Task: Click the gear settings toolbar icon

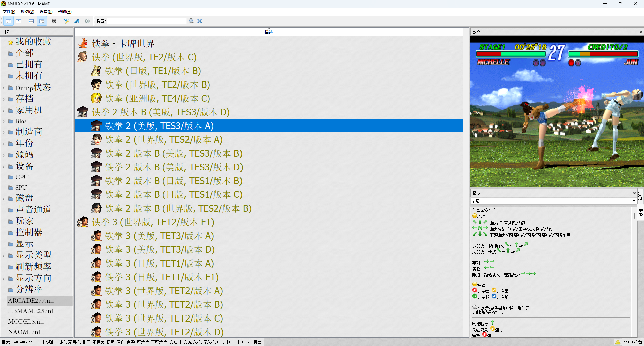Action: pos(87,21)
